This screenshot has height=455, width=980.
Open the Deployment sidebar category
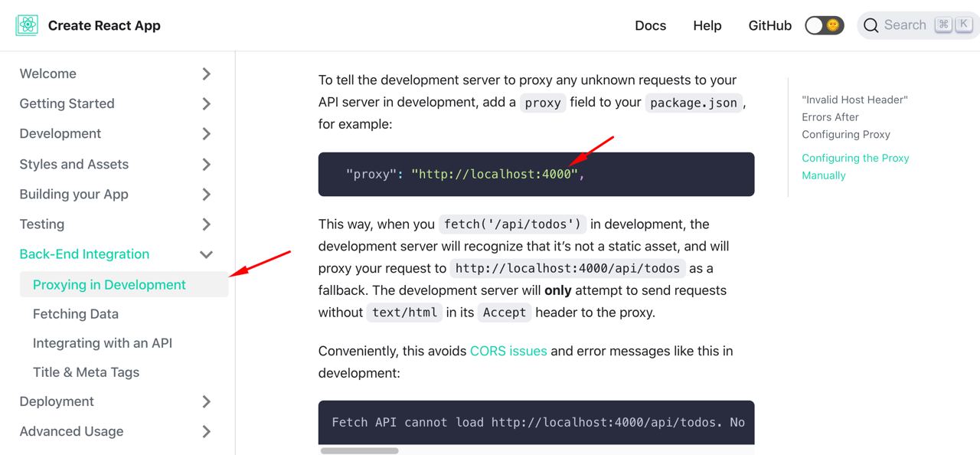pyautogui.click(x=57, y=401)
